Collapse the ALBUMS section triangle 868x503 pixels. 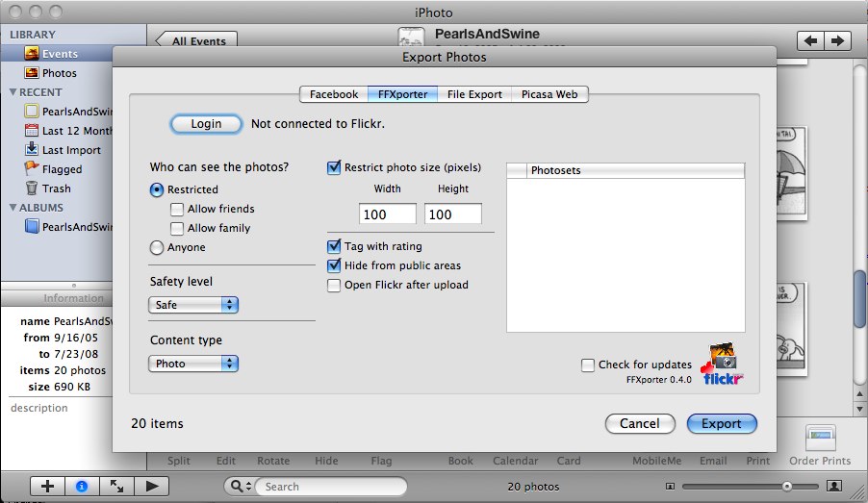[x=13, y=208]
